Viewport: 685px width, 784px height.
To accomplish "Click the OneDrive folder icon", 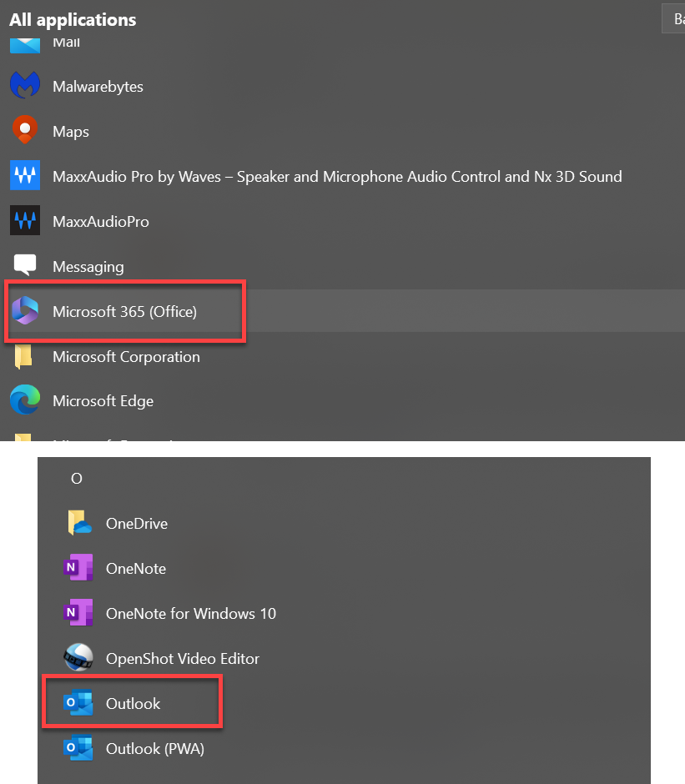I will pos(79,523).
